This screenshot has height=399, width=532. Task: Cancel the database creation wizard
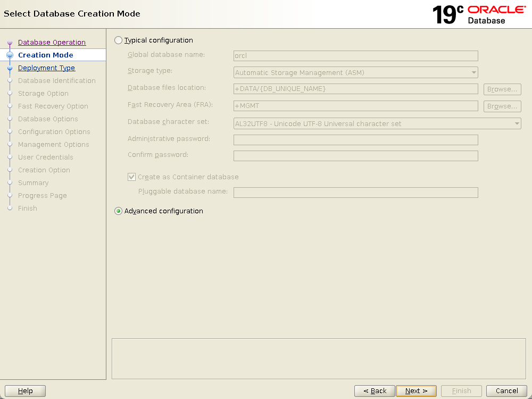coord(506,391)
